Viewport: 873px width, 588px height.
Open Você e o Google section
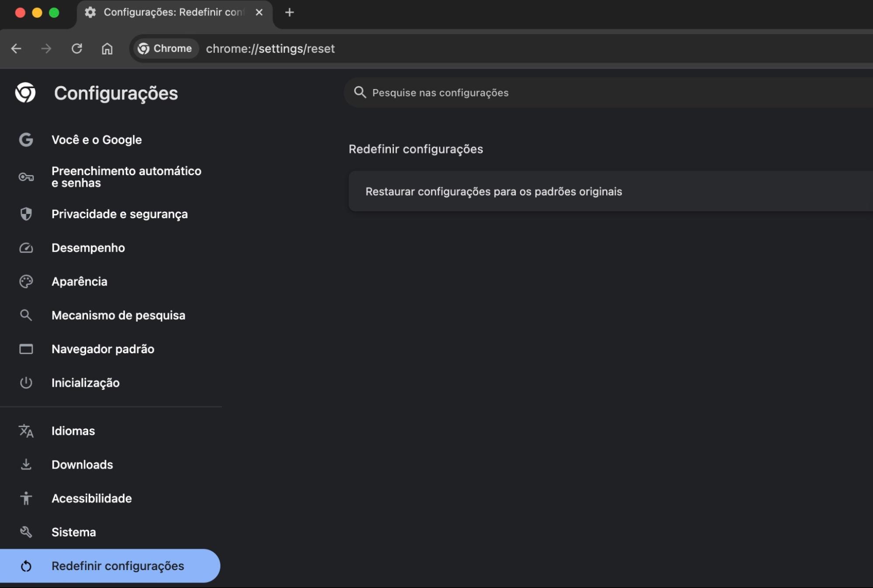click(x=97, y=140)
